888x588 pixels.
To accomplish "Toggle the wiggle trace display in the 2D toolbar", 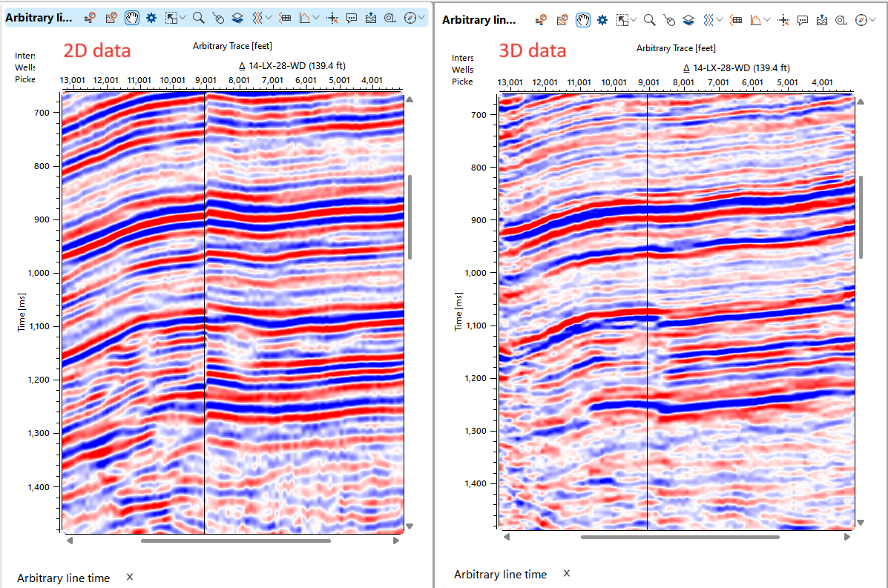I will (x=257, y=19).
